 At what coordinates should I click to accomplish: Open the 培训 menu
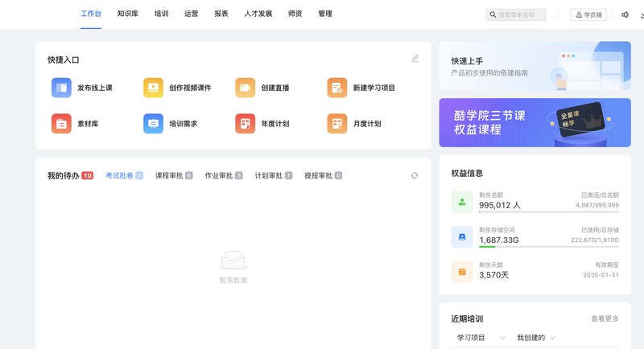pos(162,14)
